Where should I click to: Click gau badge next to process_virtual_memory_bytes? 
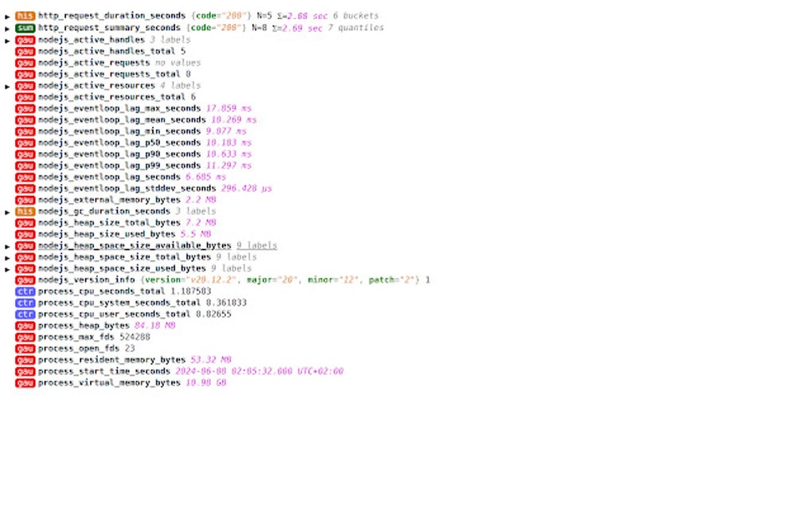click(x=25, y=383)
